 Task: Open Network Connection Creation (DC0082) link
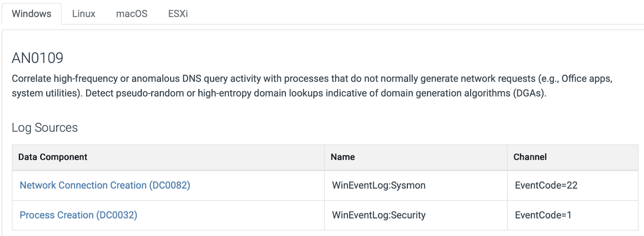tap(105, 185)
